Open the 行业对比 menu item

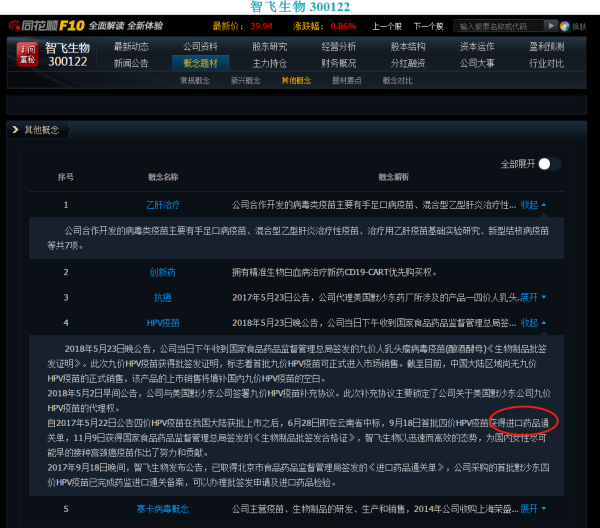546,63
